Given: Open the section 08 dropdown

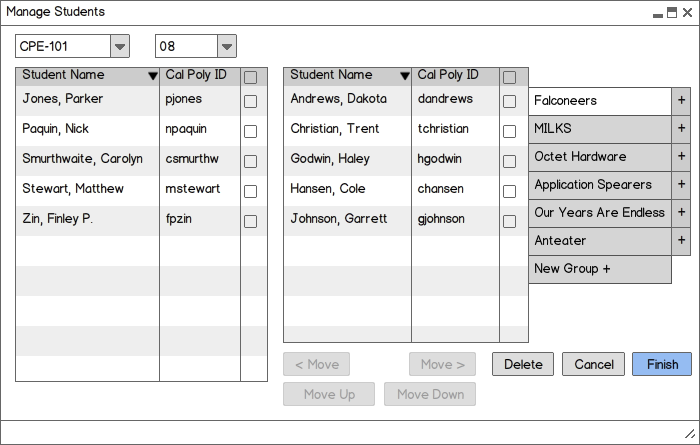Looking at the screenshot, I should [227, 46].
